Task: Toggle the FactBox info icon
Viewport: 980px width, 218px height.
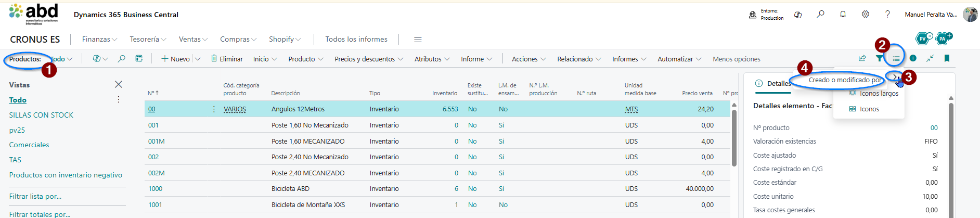Action: point(913,58)
